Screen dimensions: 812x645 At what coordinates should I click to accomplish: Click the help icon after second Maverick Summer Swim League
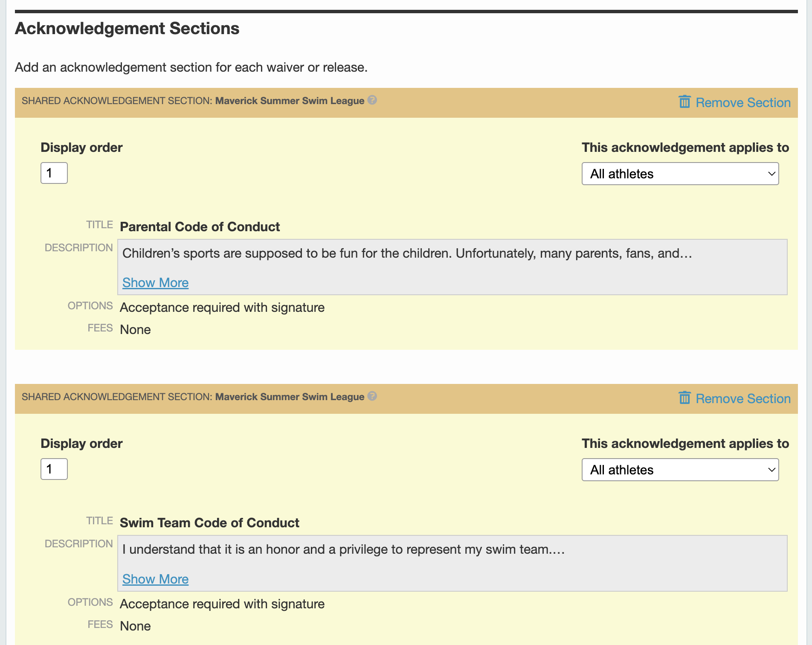[x=372, y=397]
